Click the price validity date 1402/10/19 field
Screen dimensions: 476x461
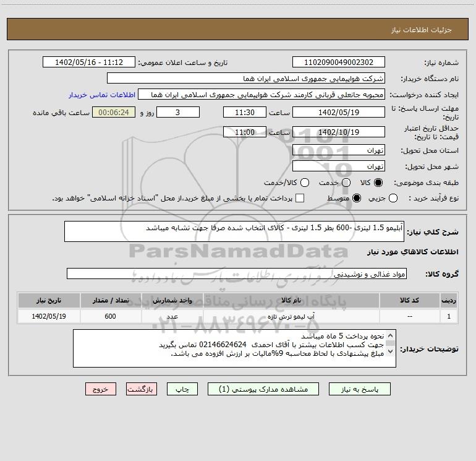coord(339,132)
